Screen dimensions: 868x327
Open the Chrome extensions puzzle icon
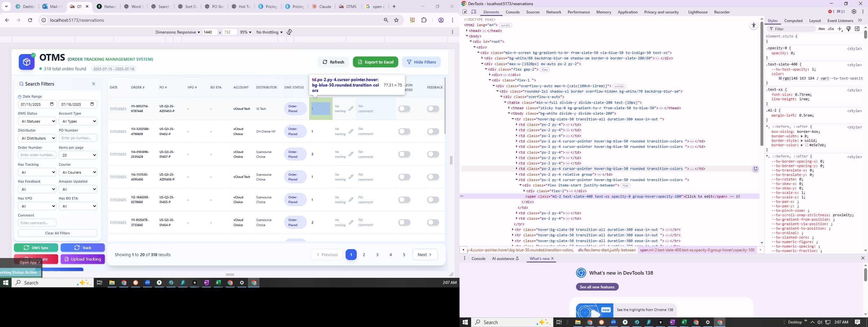(x=424, y=20)
